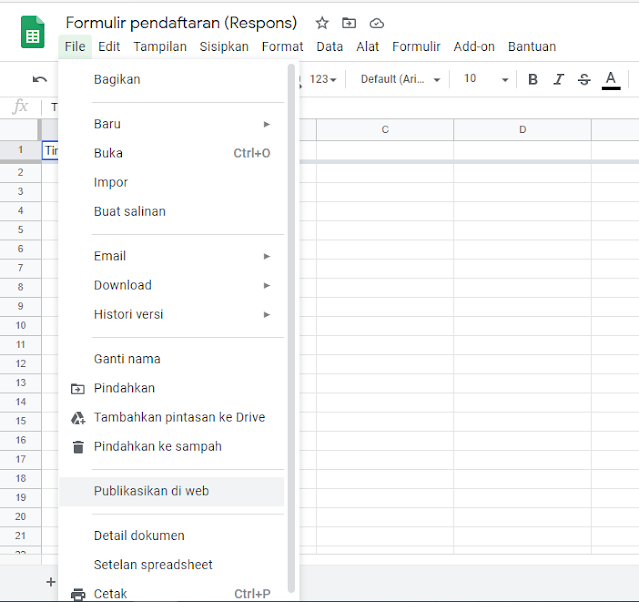Check the cloud save status icon
Screen dimensions: 639x602
(376, 23)
